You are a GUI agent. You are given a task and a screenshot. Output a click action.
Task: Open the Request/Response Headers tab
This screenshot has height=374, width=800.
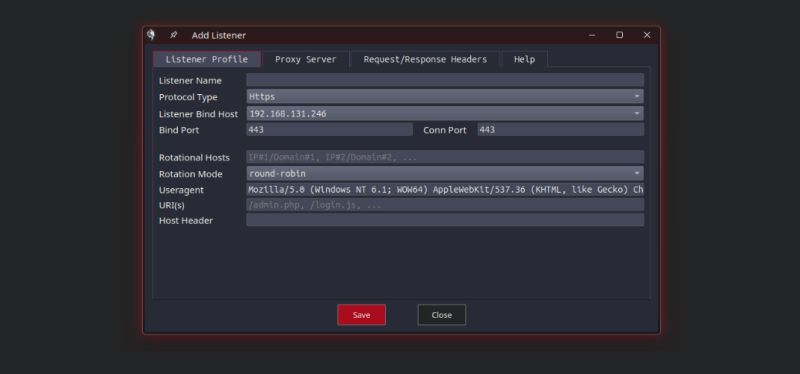point(425,59)
